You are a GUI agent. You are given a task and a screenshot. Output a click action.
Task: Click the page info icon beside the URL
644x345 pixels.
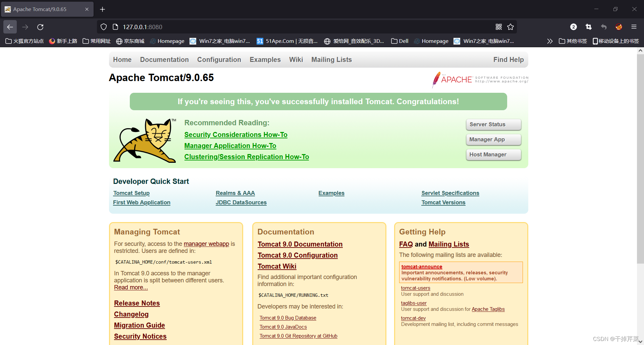[x=115, y=27]
